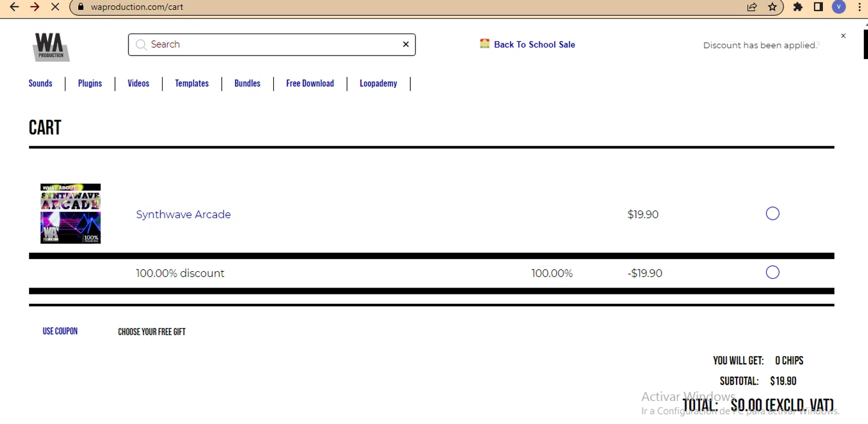The height and width of the screenshot is (424, 868).
Task: Click Choose Your Free Gift
Action: [x=152, y=332]
